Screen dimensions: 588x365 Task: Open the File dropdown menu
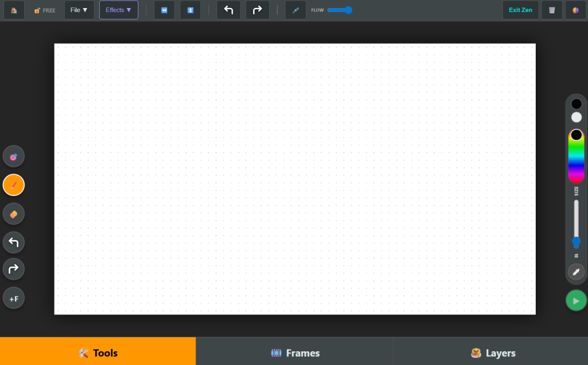(79, 10)
